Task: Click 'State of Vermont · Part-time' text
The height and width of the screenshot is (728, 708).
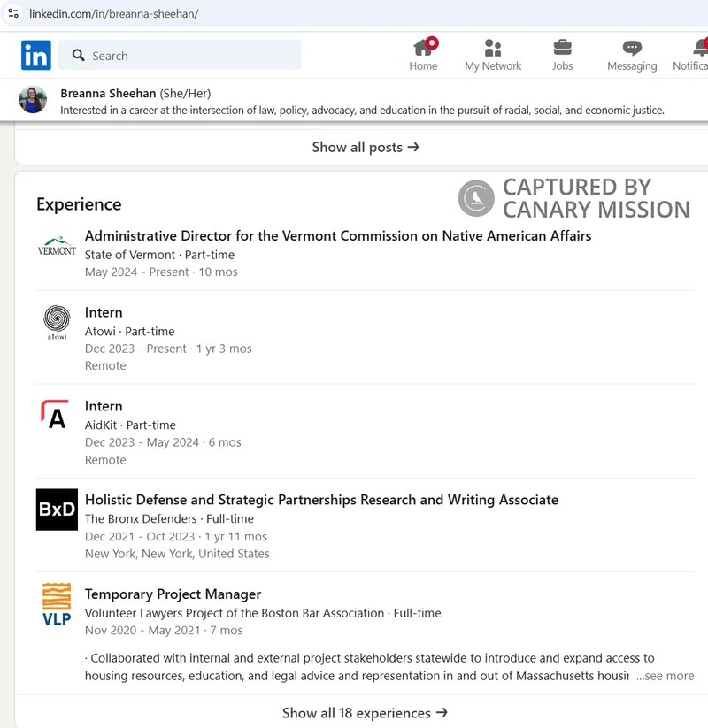Action: point(159,255)
